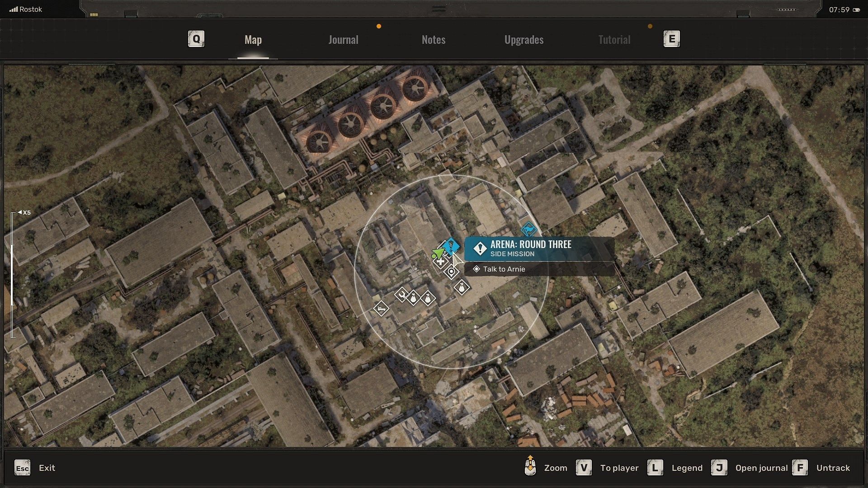Open the map Legend
This screenshot has width=868, height=488.
tap(675, 468)
